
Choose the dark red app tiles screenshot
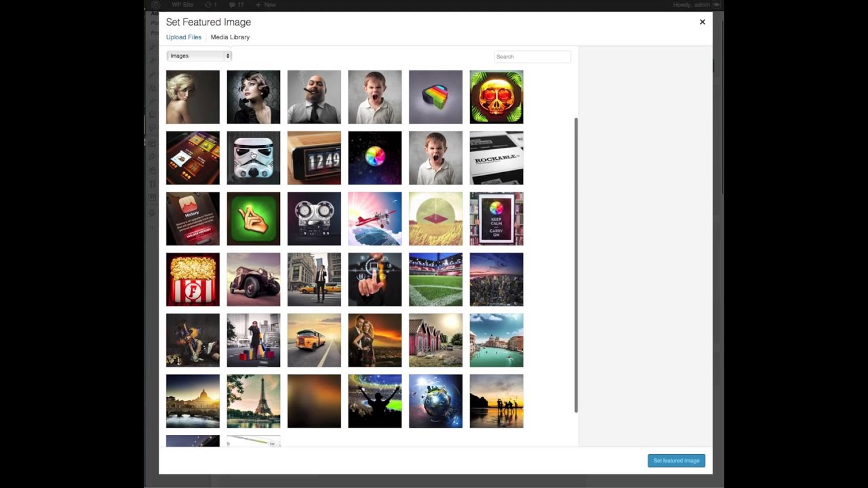pos(193,158)
